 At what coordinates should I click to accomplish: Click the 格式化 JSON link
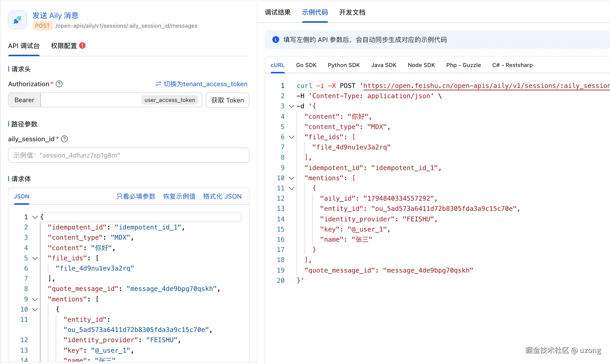point(222,196)
